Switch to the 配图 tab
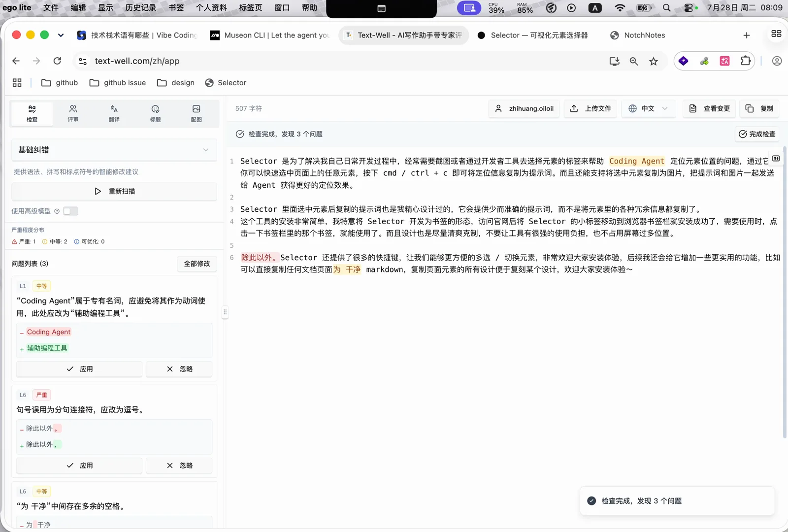788x532 pixels. point(196,114)
